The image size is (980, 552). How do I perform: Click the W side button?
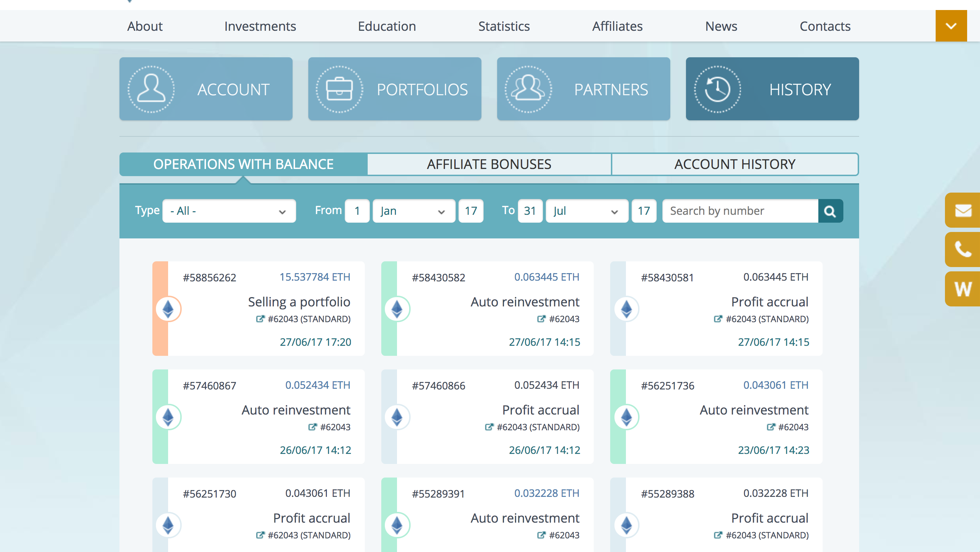[x=963, y=289]
